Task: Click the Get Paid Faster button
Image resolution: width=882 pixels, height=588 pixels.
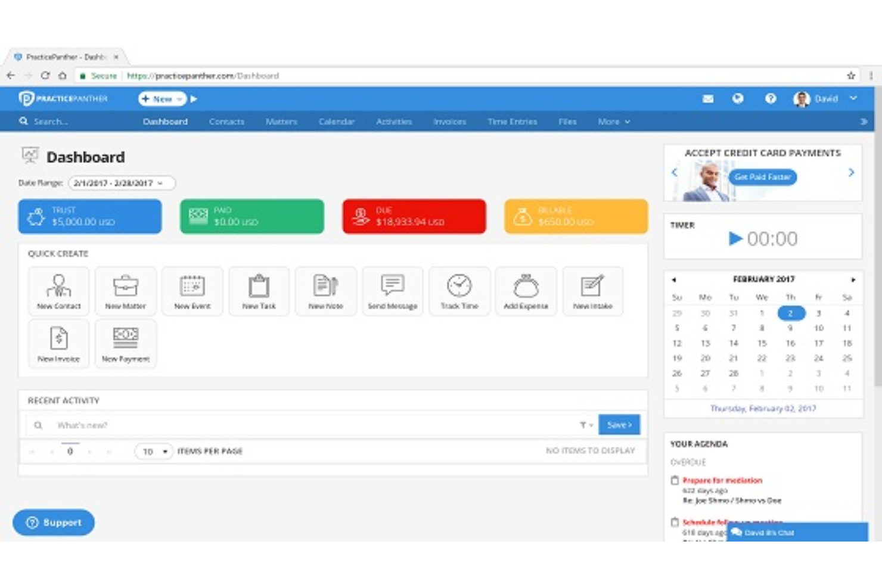Action: [x=762, y=177]
